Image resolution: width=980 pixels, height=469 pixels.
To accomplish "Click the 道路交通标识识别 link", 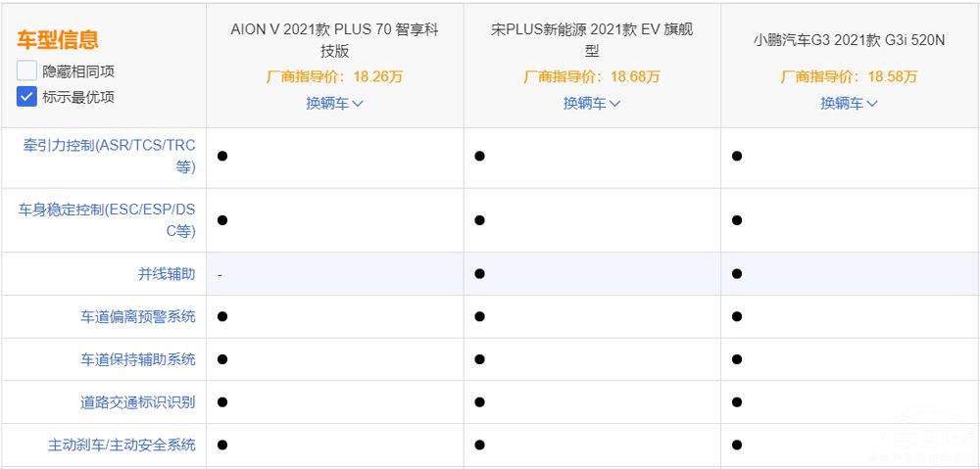I will [x=137, y=401].
